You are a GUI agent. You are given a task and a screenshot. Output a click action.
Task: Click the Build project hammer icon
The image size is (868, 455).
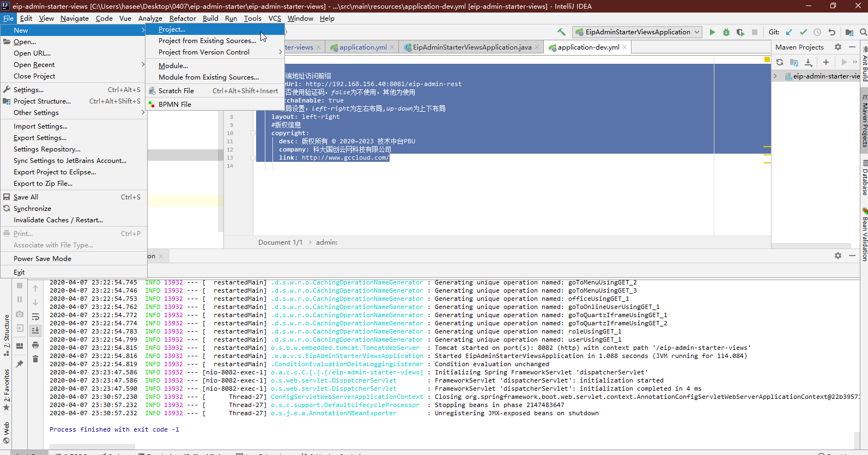point(561,32)
